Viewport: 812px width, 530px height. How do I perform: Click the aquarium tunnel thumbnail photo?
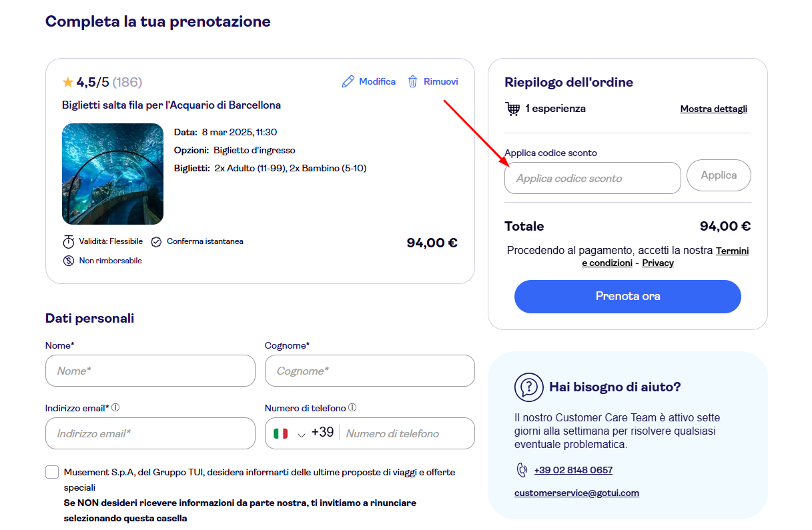(113, 173)
